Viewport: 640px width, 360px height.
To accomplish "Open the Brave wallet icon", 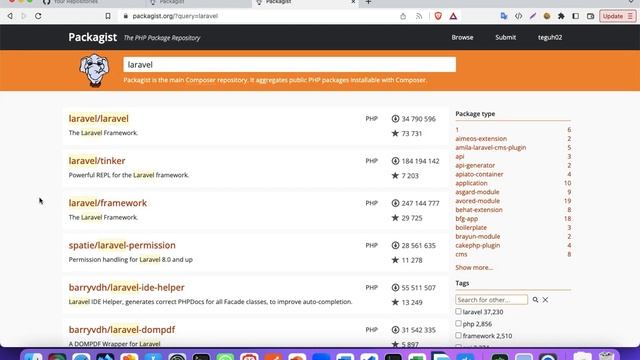I will click(590, 16).
